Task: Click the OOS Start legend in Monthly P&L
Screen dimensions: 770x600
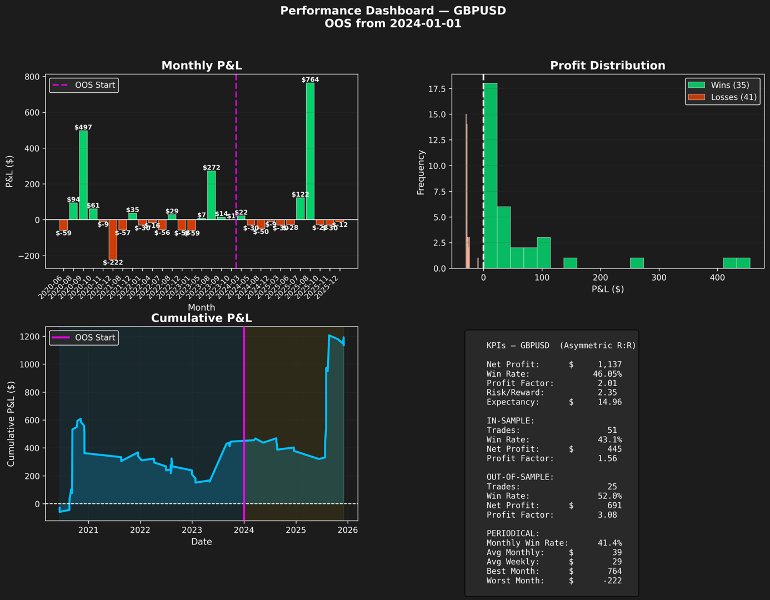Action: [84, 85]
